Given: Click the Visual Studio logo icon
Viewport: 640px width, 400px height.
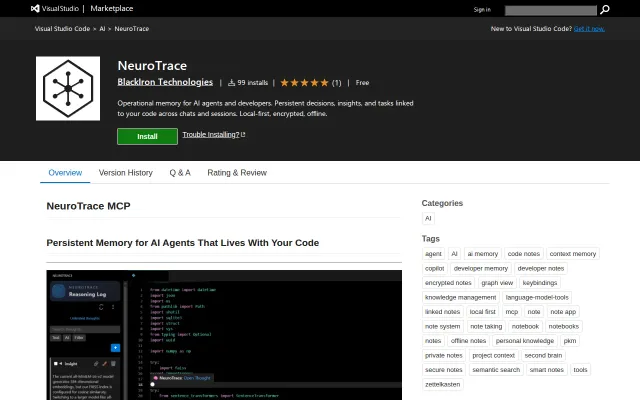Looking at the screenshot, I should click(36, 9).
